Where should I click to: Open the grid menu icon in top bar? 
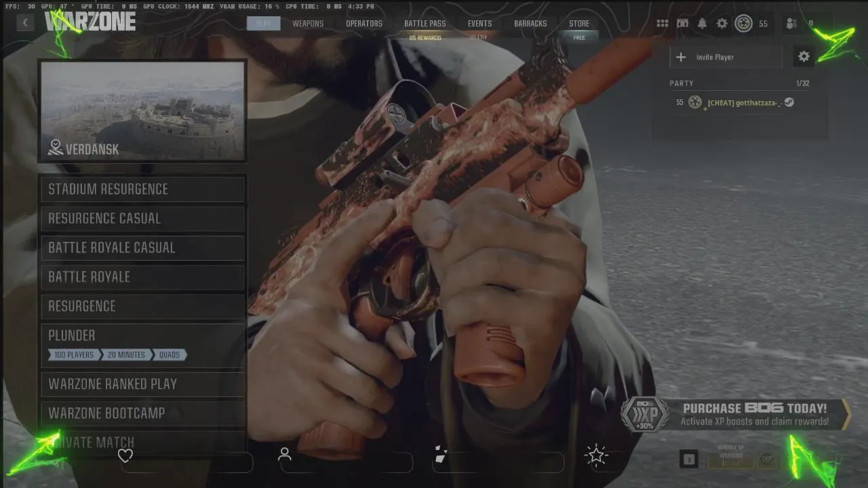click(663, 23)
